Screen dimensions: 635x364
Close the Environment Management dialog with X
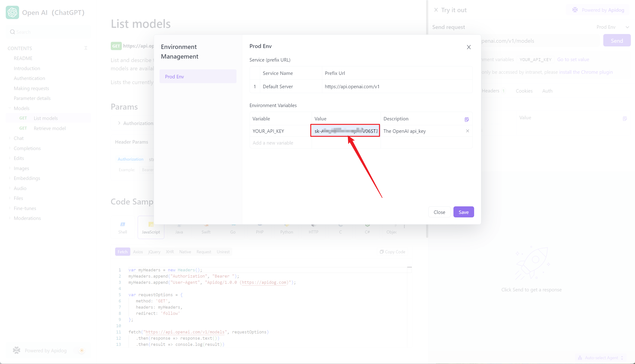click(x=469, y=47)
